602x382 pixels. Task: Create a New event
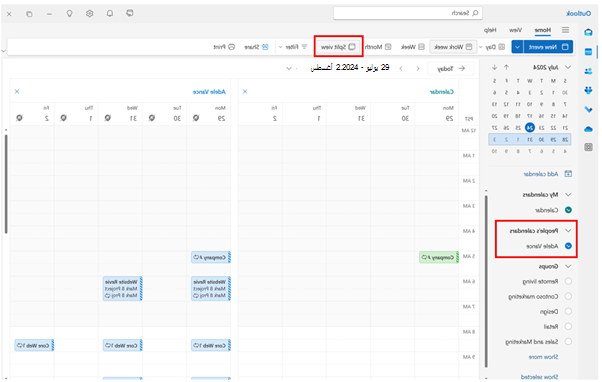click(x=548, y=47)
